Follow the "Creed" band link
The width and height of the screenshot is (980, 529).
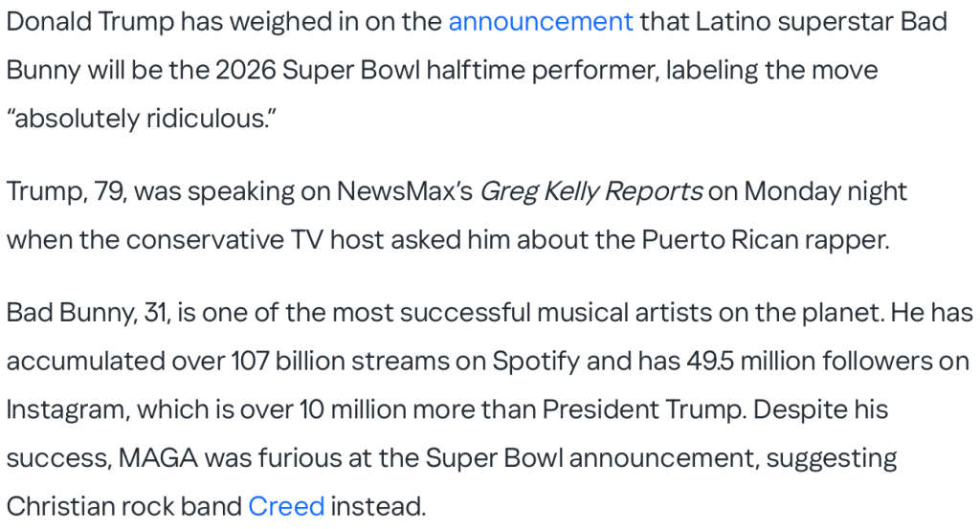286,505
